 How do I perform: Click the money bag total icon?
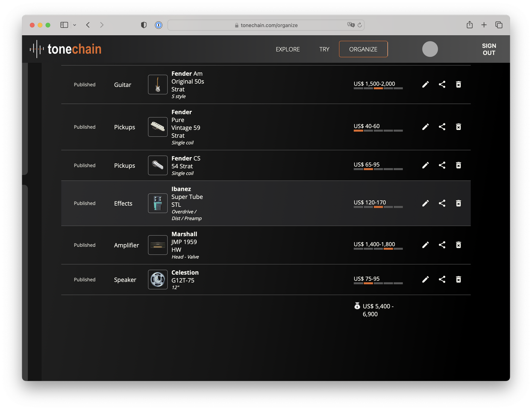click(357, 306)
